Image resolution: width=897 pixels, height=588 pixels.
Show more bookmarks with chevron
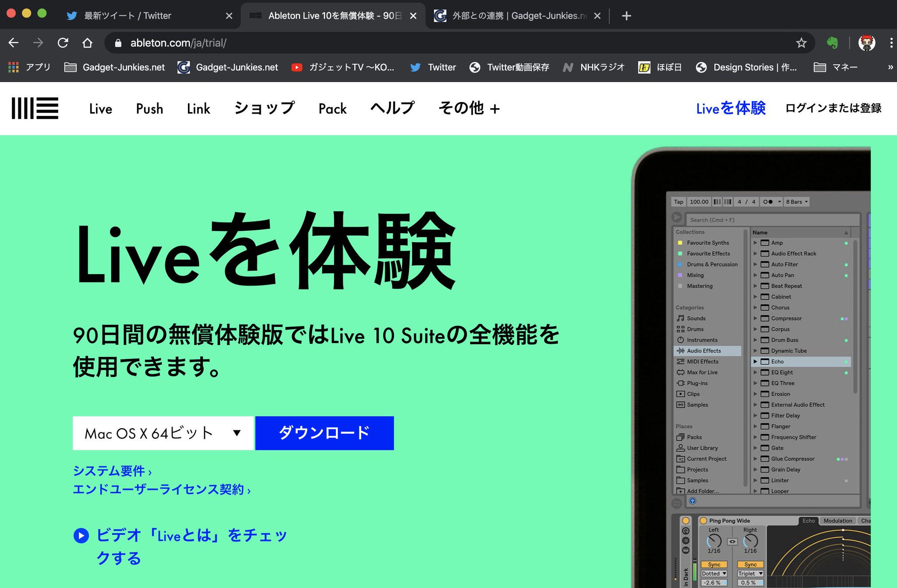click(890, 67)
